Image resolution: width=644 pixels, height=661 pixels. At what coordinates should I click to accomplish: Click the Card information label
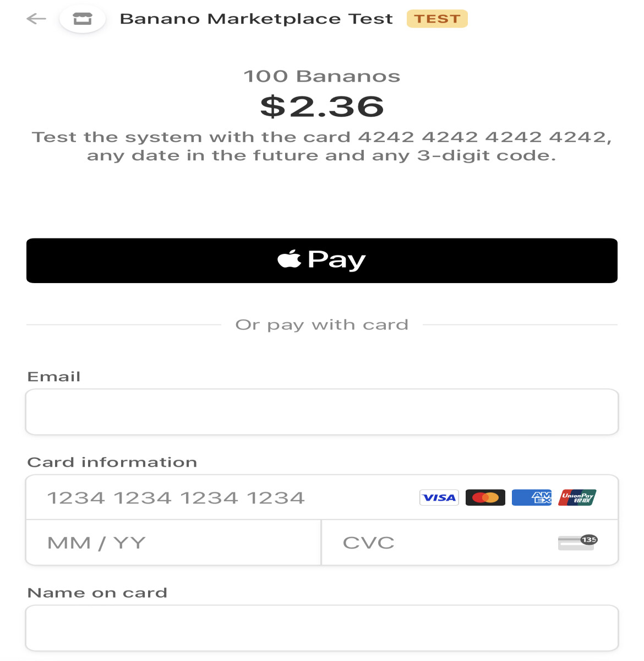point(112,462)
